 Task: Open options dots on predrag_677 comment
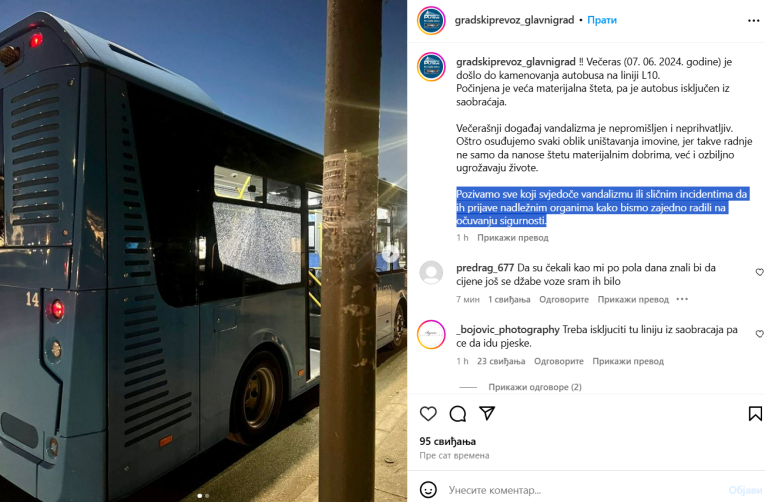tap(682, 299)
